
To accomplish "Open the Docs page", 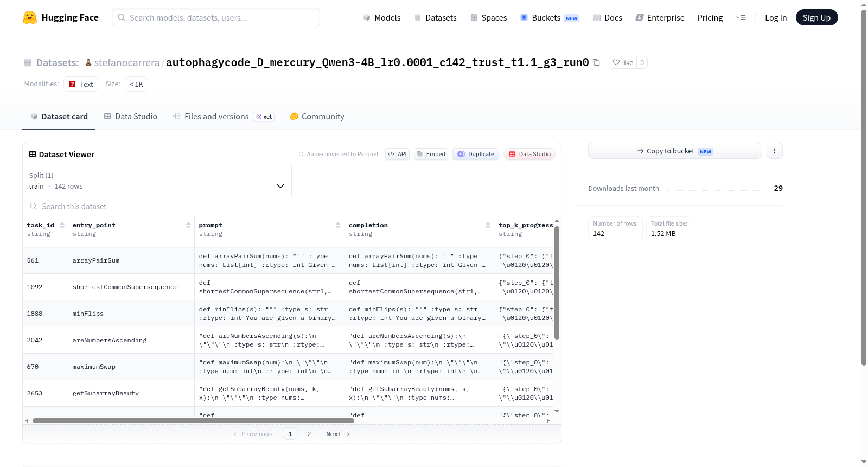I will (608, 17).
